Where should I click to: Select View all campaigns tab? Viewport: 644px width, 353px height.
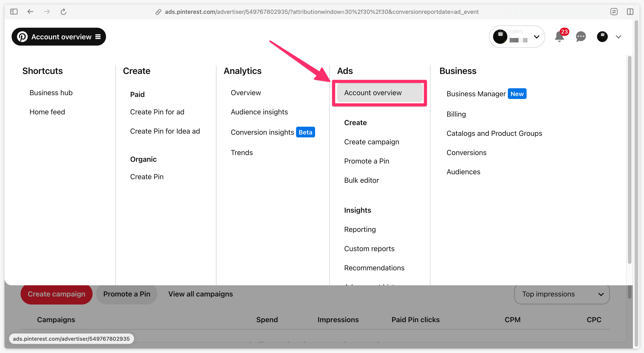pos(200,294)
